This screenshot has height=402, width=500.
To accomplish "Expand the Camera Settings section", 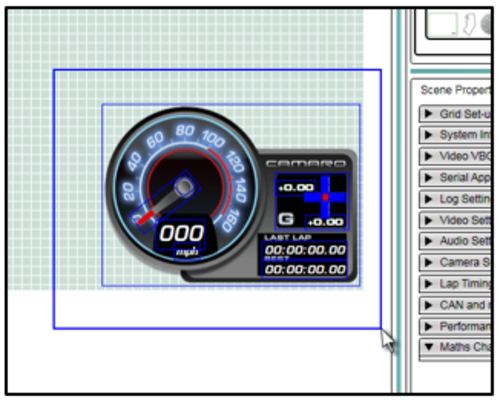I will [x=455, y=263].
